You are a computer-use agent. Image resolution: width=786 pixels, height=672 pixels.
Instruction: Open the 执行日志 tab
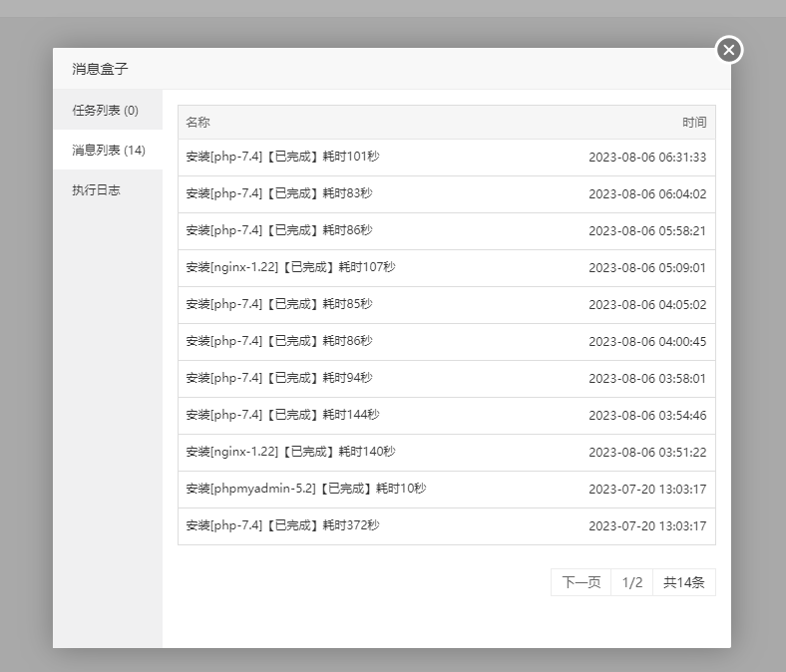click(108, 189)
